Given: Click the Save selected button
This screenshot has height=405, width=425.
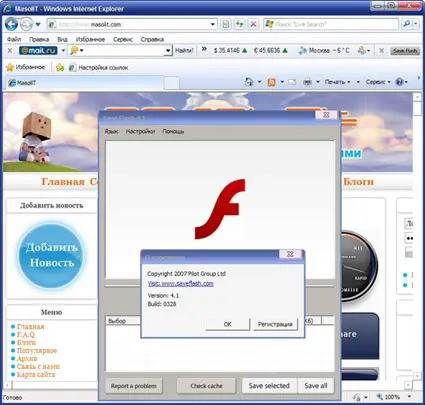Looking at the screenshot, I should pyautogui.click(x=269, y=386).
